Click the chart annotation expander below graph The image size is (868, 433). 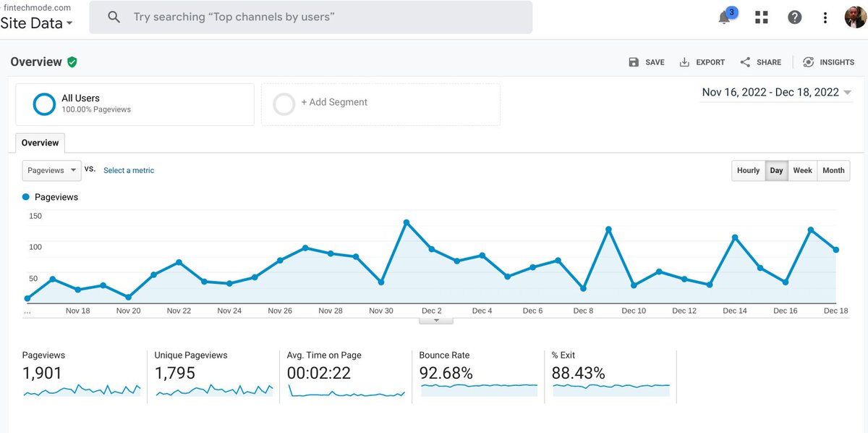(435, 319)
